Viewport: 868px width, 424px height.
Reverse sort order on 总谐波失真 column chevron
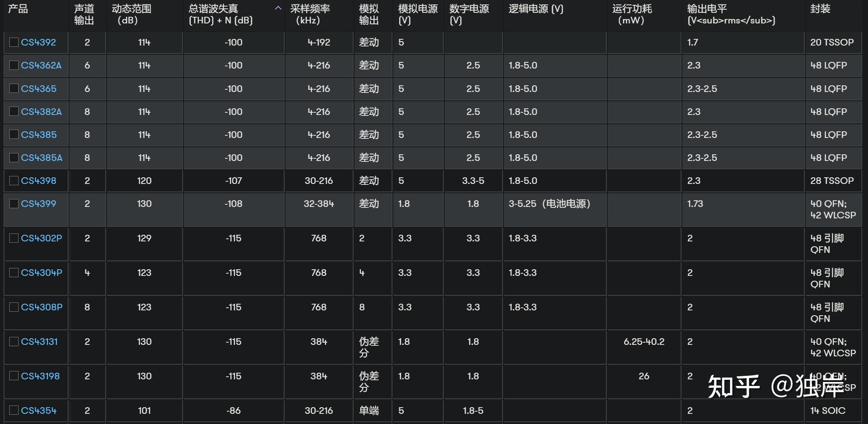tap(278, 8)
